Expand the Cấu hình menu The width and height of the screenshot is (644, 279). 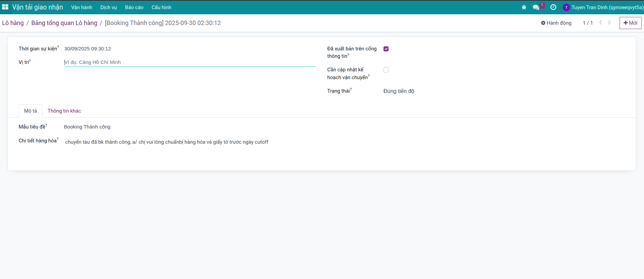pos(161,7)
